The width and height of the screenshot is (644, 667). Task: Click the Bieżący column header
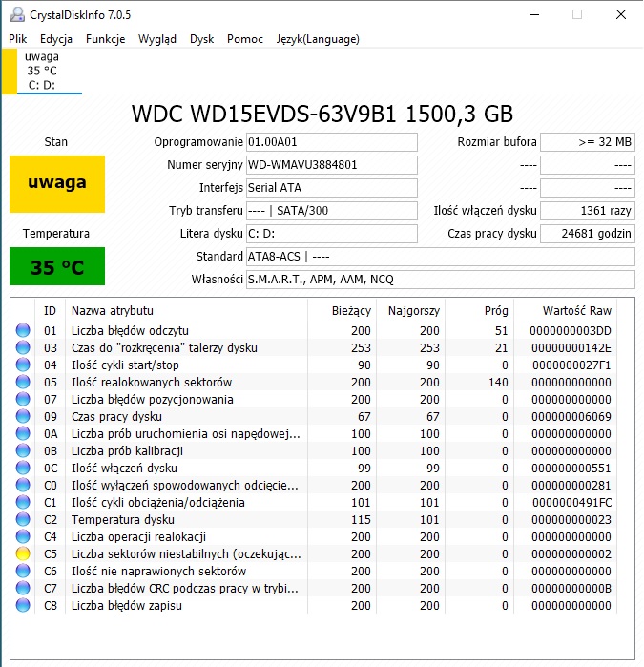(342, 311)
